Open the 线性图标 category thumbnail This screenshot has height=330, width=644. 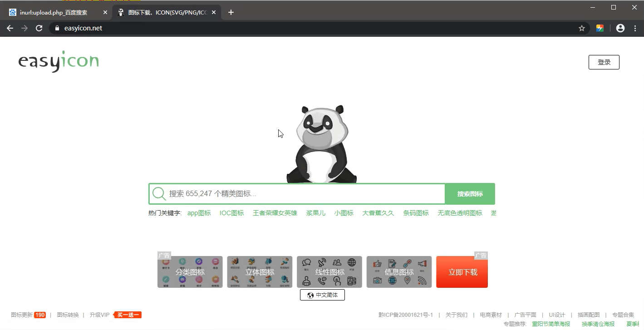pos(329,272)
